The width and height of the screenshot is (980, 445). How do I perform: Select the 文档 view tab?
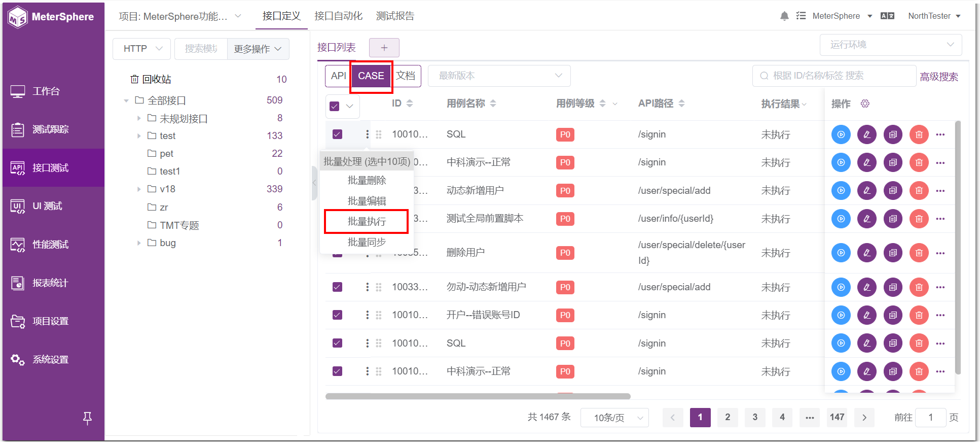click(406, 76)
